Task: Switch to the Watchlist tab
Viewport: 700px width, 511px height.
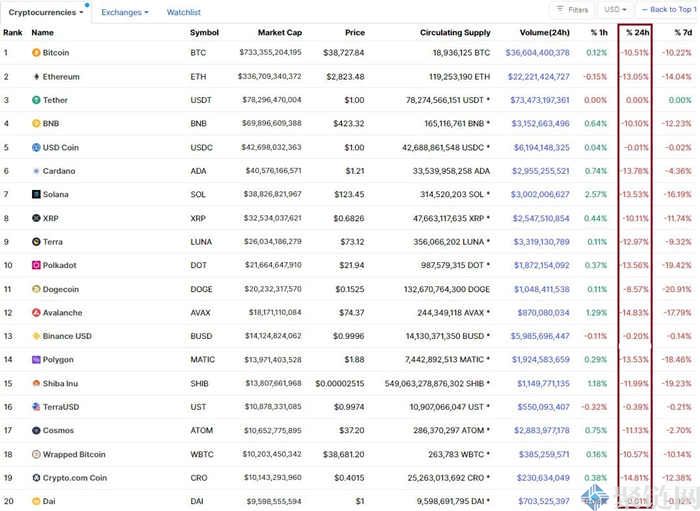Action: 183,12
